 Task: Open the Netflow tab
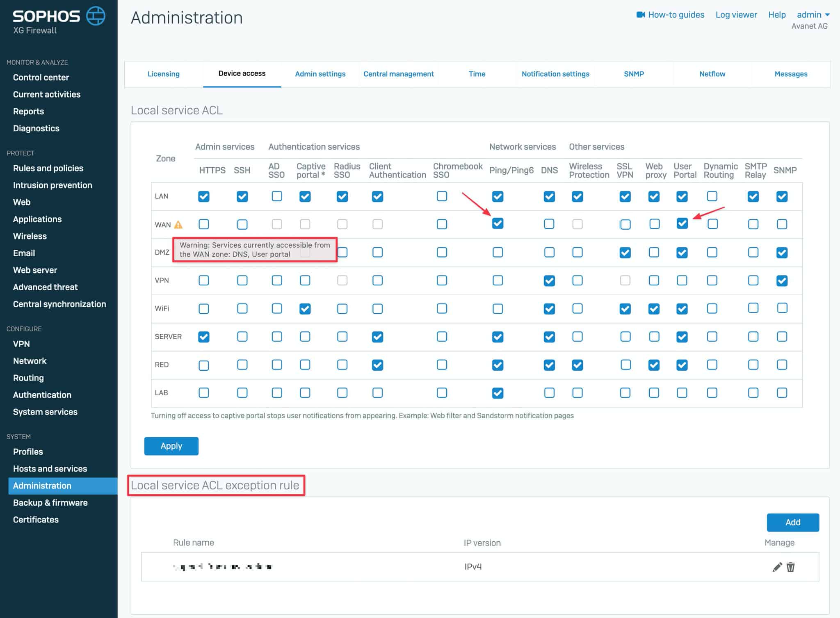pos(712,74)
